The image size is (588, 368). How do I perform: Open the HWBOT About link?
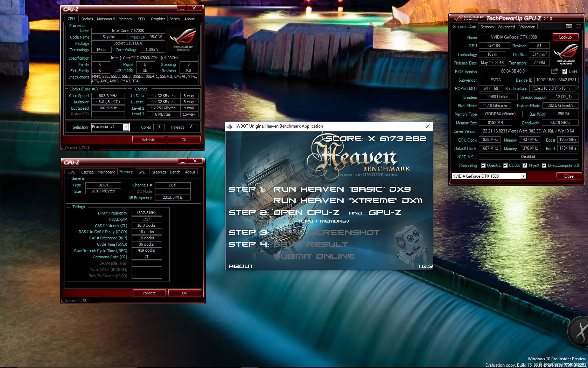[x=241, y=266]
